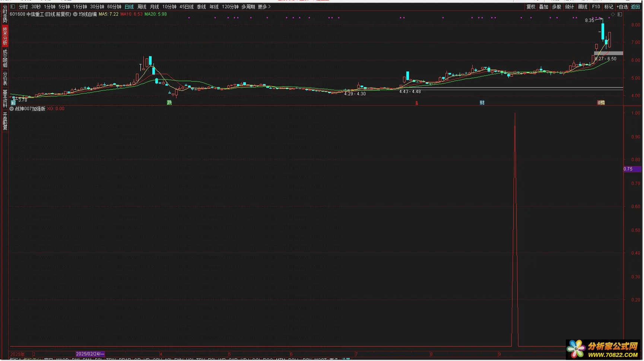
Task: Add stock via +自选 button
Action: [622, 7]
